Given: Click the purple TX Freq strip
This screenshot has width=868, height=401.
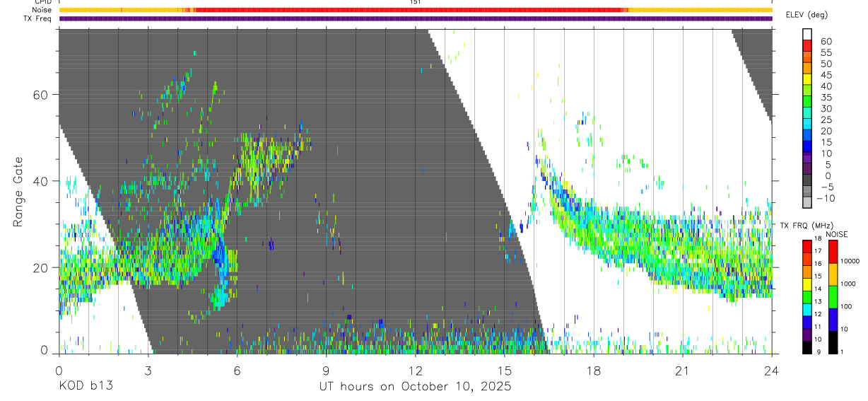Looking at the screenshot, I should 416,18.
